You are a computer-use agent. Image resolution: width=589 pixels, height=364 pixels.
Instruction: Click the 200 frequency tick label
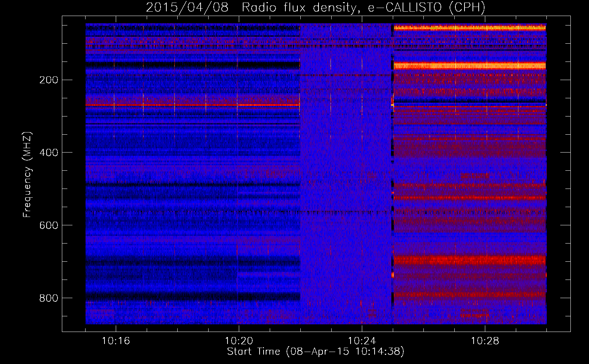[x=48, y=80]
